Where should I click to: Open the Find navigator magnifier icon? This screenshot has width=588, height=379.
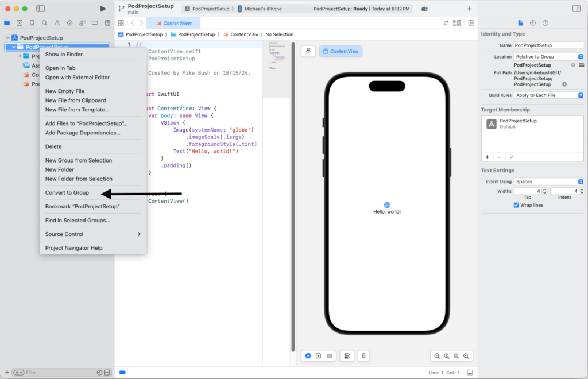click(x=44, y=23)
